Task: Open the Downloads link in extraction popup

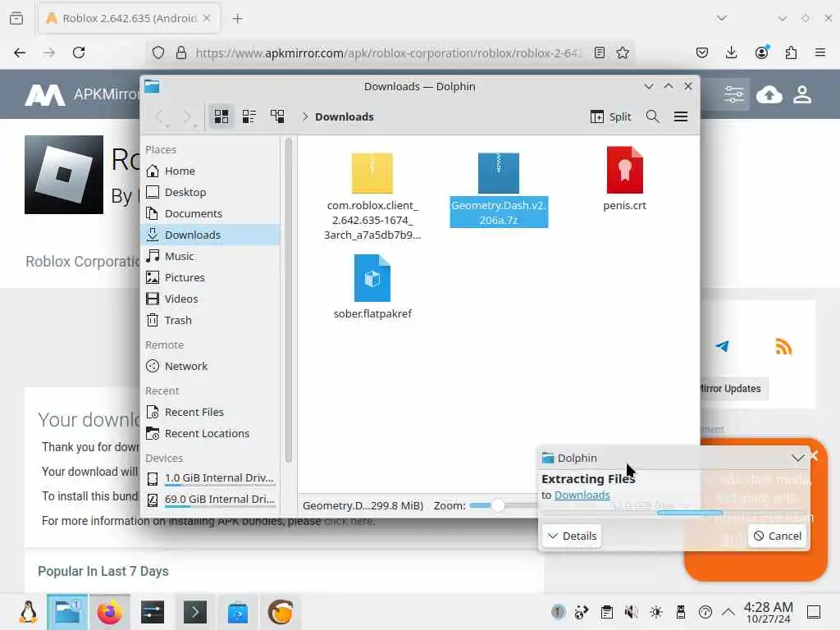Action: click(582, 495)
